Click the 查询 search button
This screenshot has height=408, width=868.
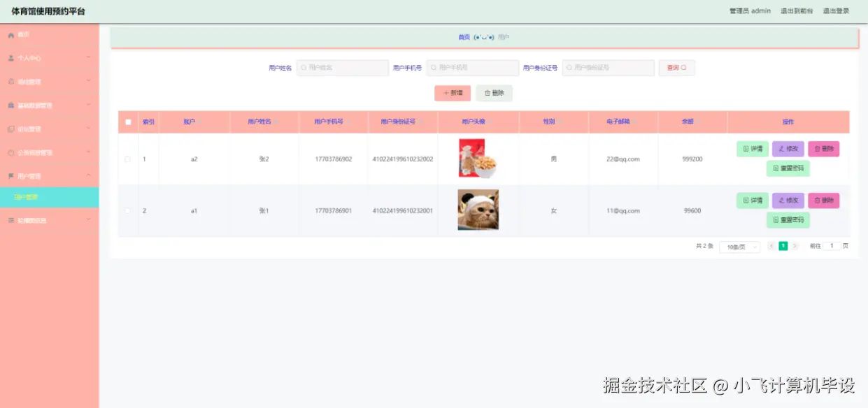click(676, 68)
